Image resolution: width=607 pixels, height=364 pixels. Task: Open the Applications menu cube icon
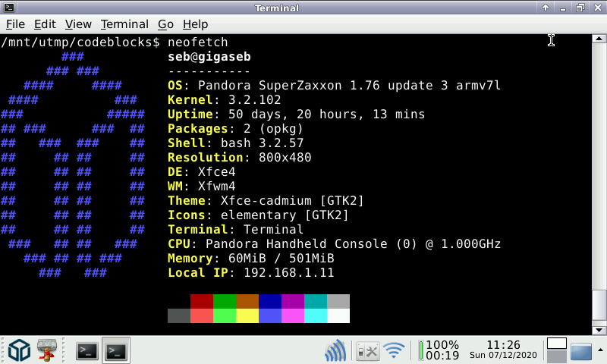coord(19,350)
